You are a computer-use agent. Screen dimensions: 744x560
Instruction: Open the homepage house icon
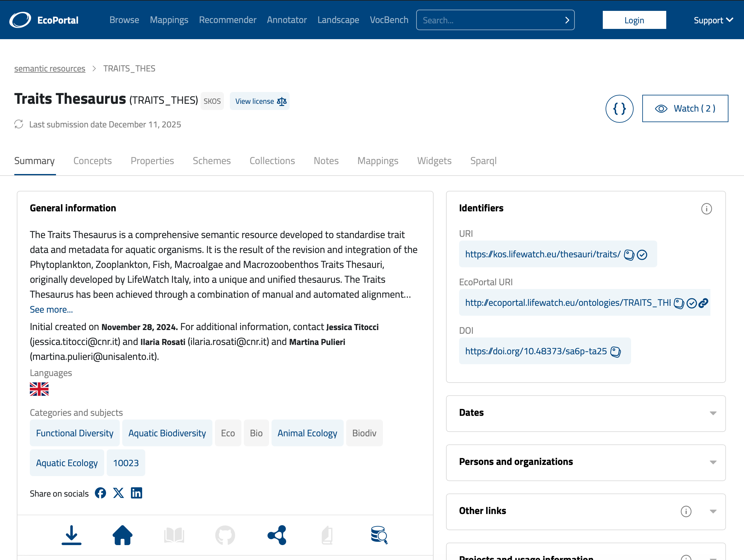click(123, 535)
